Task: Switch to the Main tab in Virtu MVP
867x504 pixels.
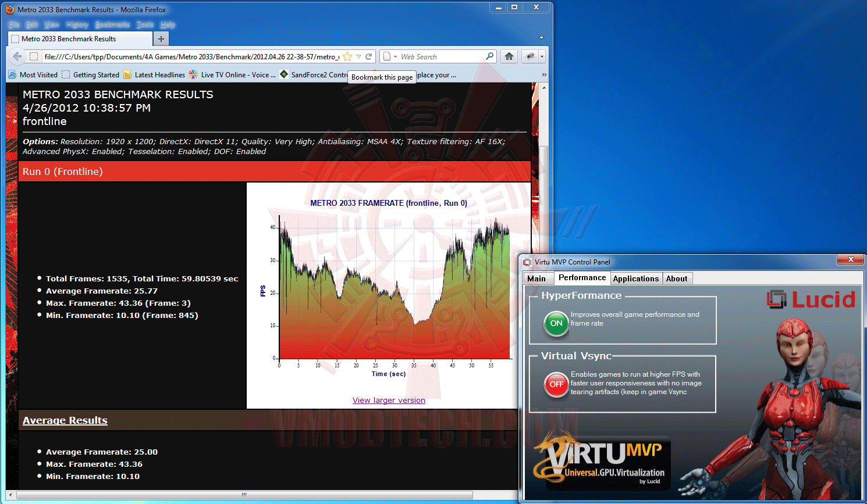Action: (x=536, y=278)
